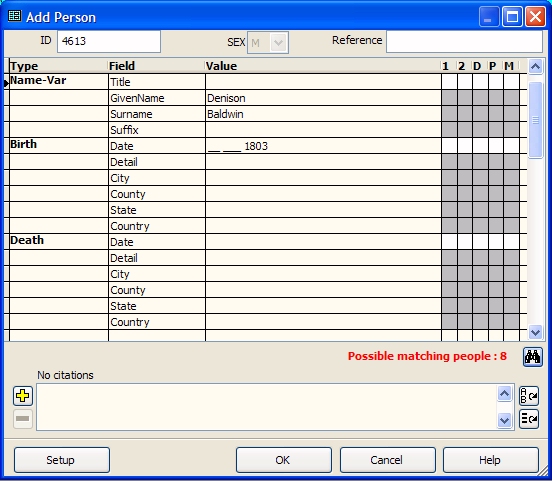552x481 pixels.
Task: Click the AB citation reorder icon
Action: click(529, 396)
